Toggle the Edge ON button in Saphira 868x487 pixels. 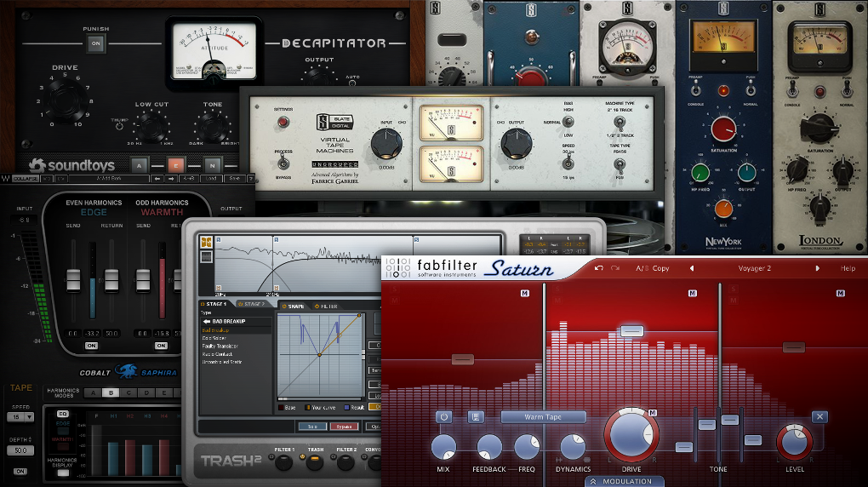point(91,346)
